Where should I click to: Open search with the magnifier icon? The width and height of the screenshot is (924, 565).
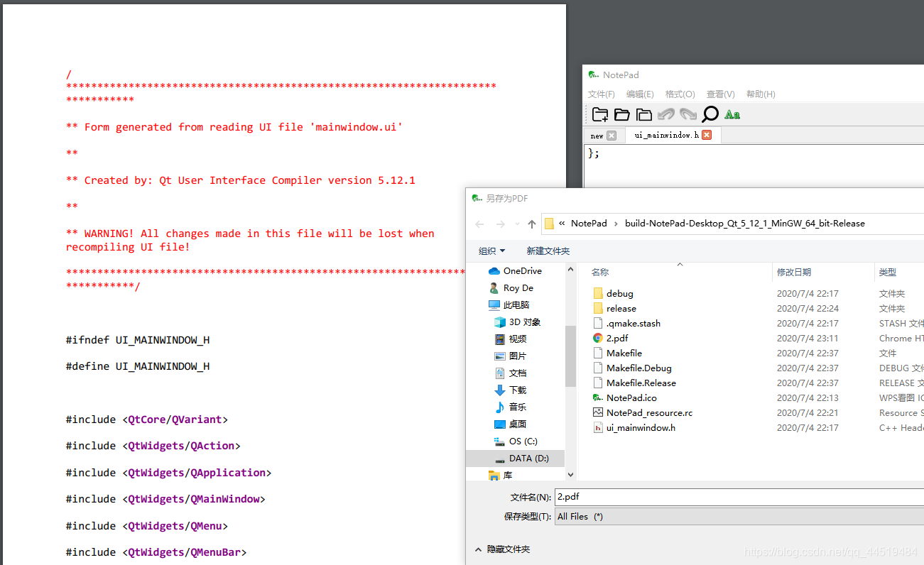tap(710, 114)
